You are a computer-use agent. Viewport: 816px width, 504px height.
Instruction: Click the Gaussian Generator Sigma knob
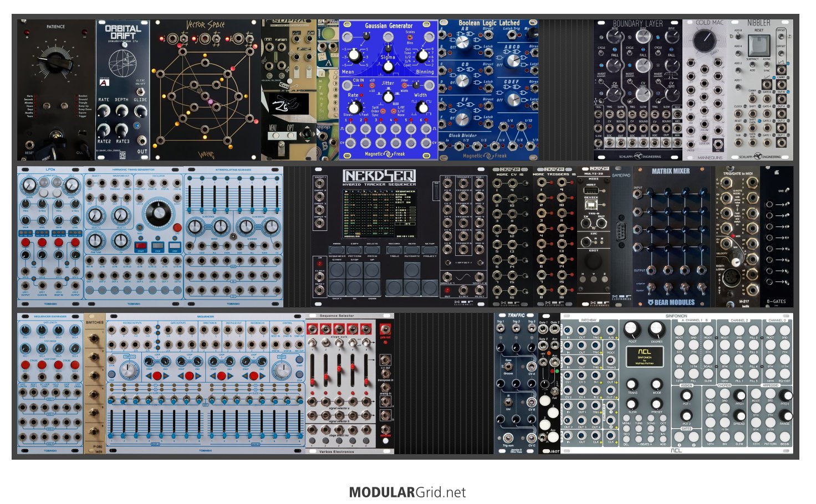(389, 66)
